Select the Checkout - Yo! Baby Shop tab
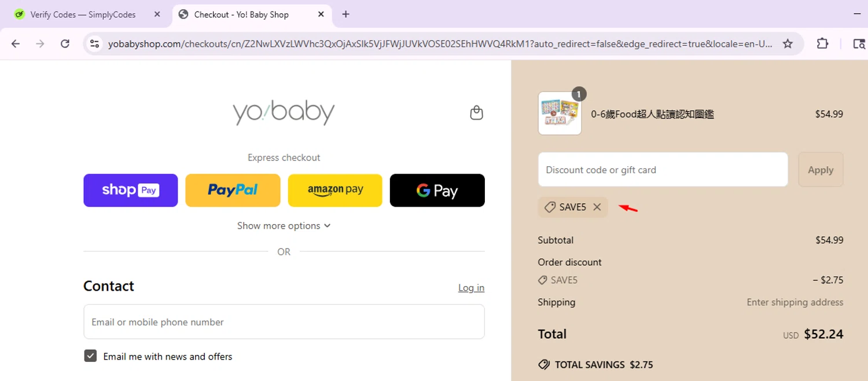 [x=252, y=14]
